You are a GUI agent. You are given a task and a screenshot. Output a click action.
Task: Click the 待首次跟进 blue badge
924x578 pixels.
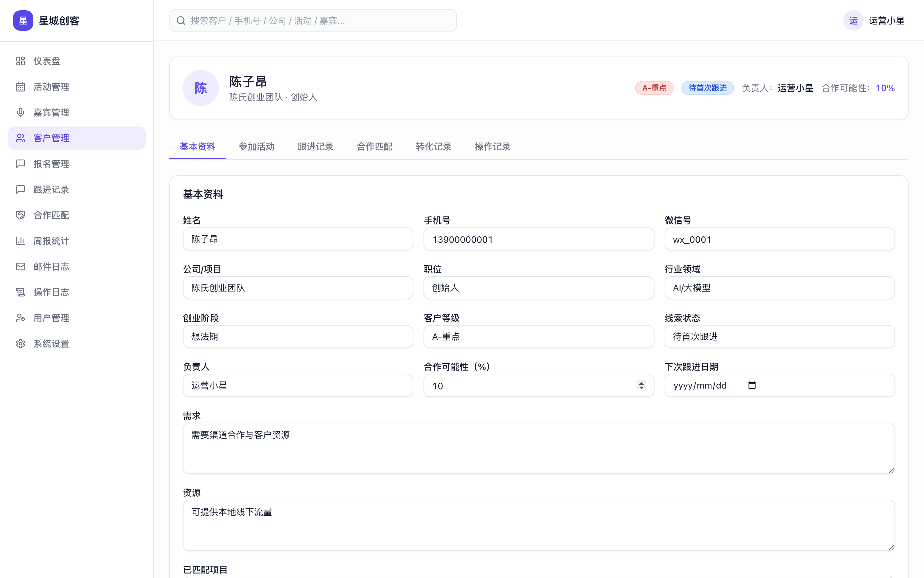coord(707,88)
